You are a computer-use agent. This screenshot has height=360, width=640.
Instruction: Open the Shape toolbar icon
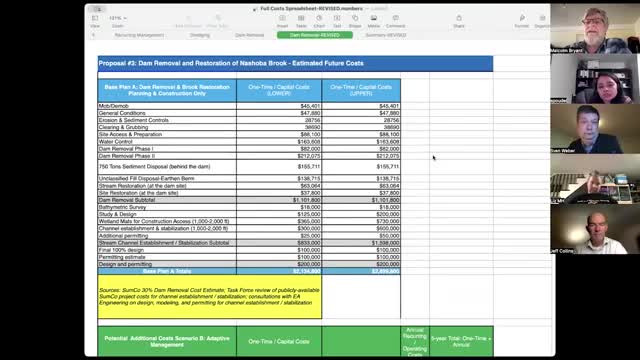(355, 18)
